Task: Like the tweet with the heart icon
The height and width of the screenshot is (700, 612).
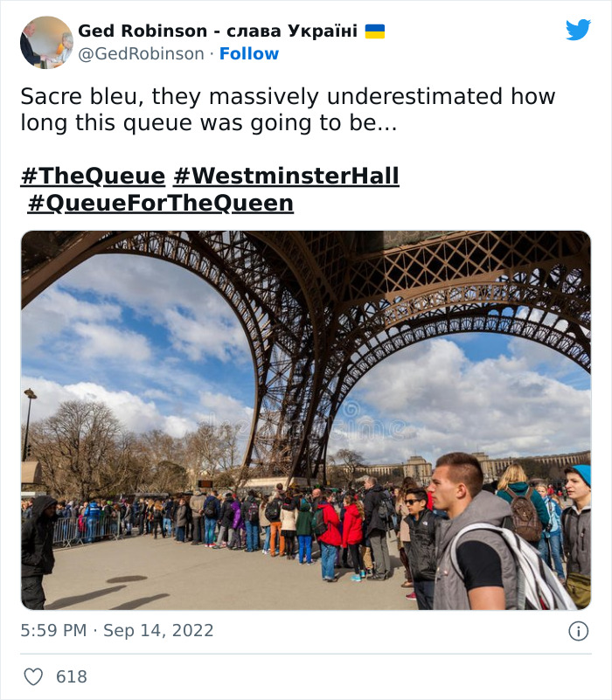Action: coord(33,676)
